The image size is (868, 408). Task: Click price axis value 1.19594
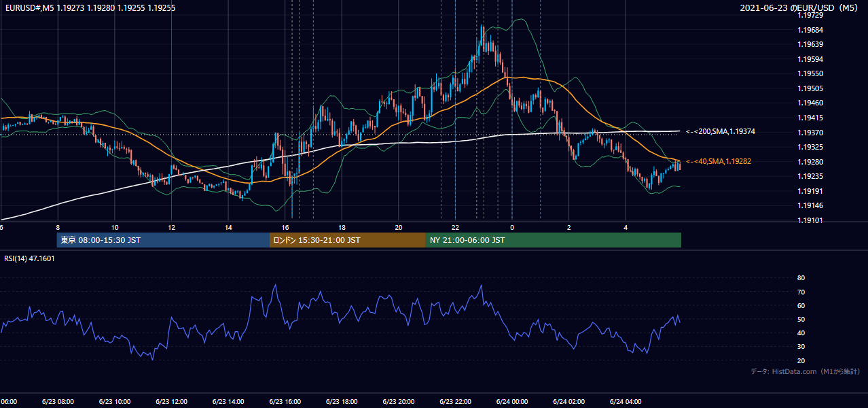(x=810, y=59)
